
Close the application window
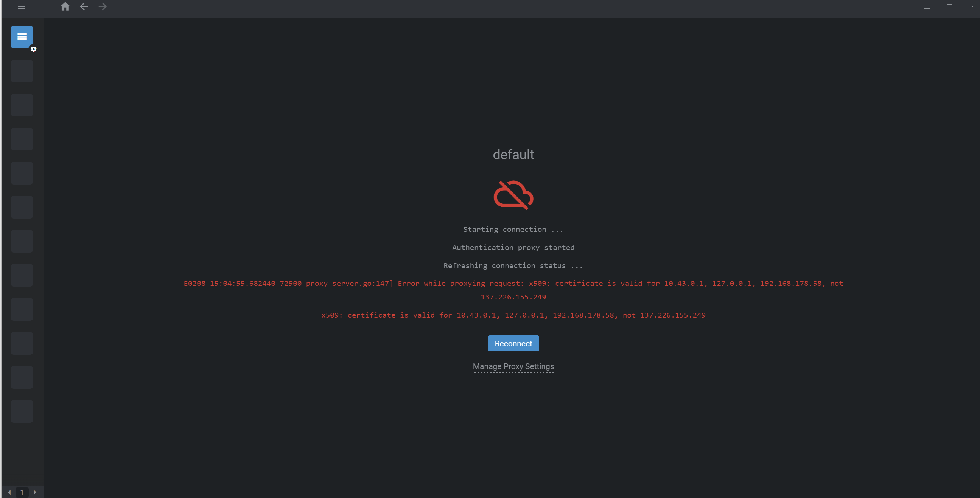(x=972, y=7)
